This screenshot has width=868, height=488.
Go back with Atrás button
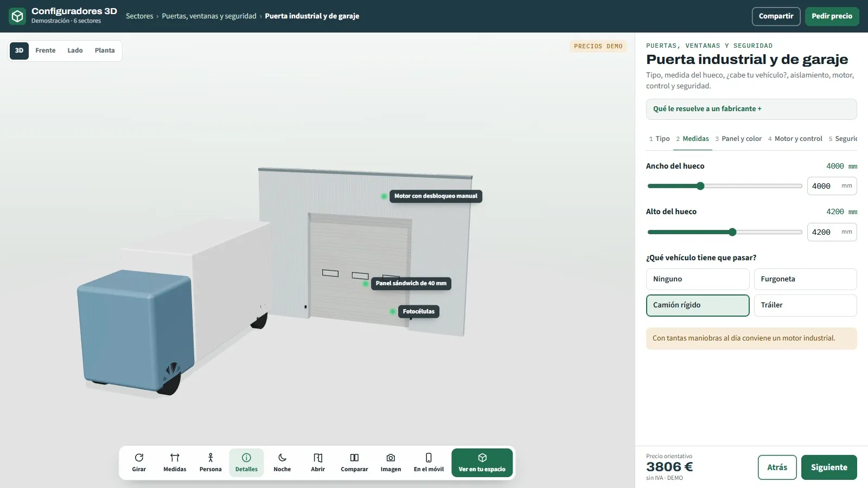coord(777,467)
